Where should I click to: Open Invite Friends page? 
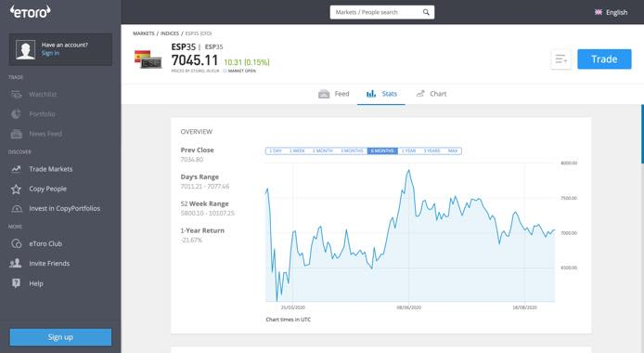click(x=49, y=264)
